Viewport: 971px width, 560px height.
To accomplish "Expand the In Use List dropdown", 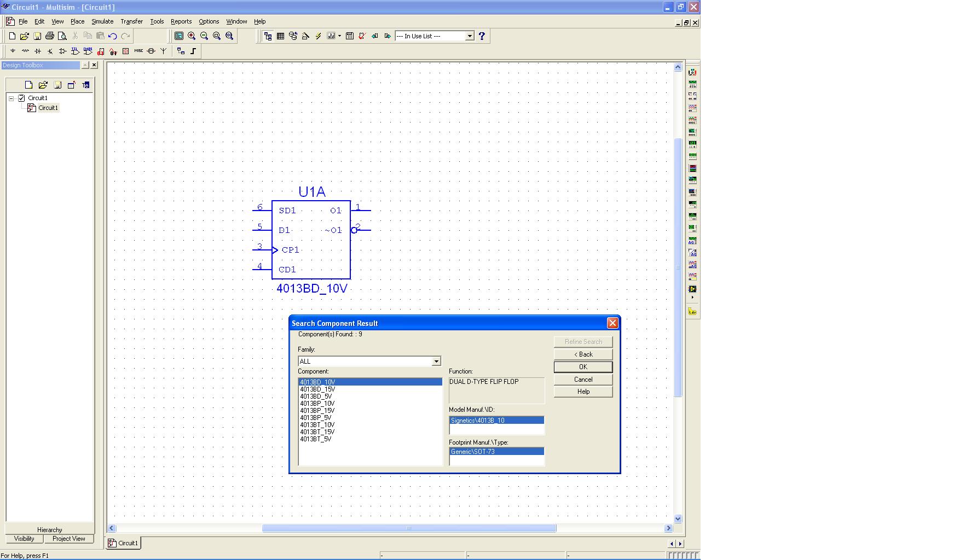I will coord(469,36).
